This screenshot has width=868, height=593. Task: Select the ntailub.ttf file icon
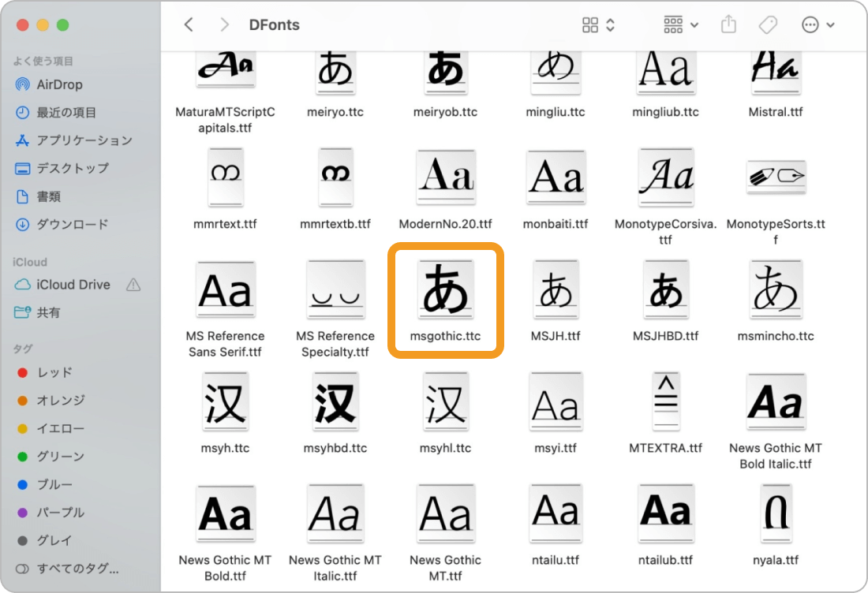[666, 513]
